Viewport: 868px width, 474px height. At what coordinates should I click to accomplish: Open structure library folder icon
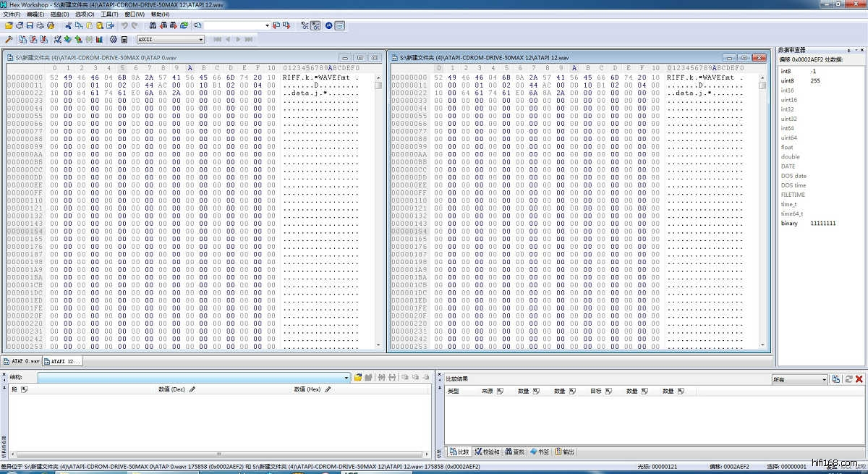[358, 378]
